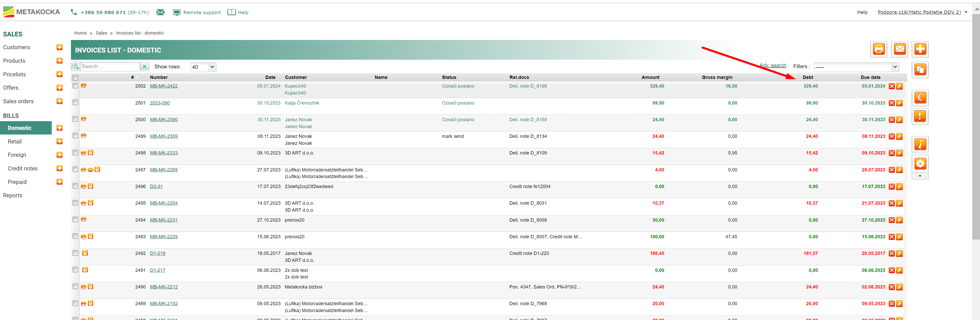The image size is (980, 320).
Task: Select checkbox for invoice MB-MK-2359
Action: [x=75, y=136]
